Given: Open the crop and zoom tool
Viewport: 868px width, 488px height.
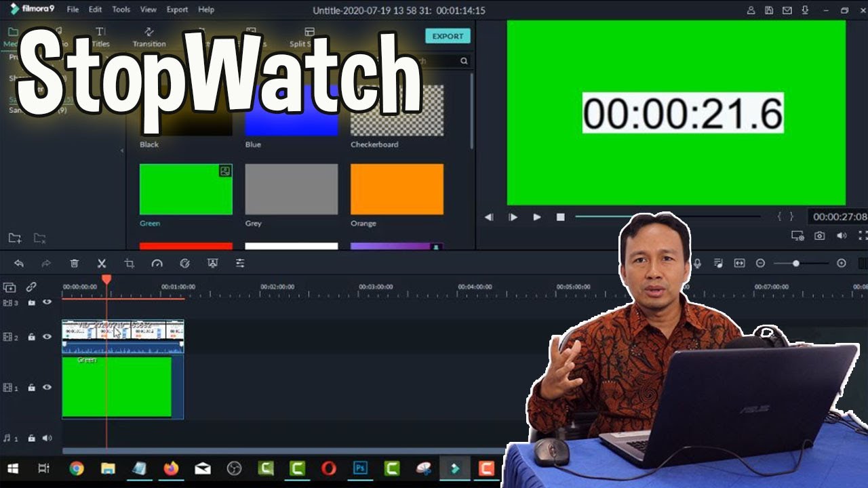Looking at the screenshot, I should click(x=130, y=264).
